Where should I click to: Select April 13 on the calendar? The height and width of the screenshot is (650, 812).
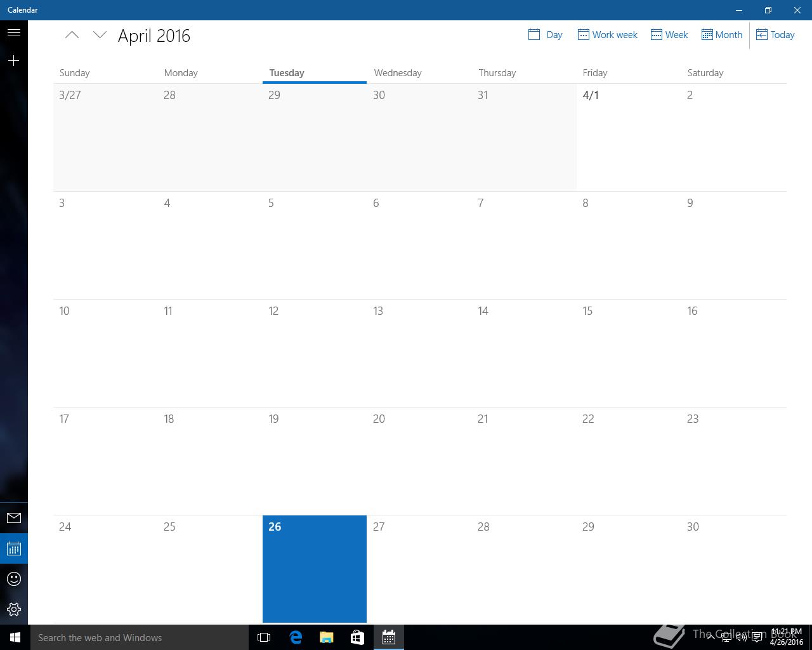(419, 353)
